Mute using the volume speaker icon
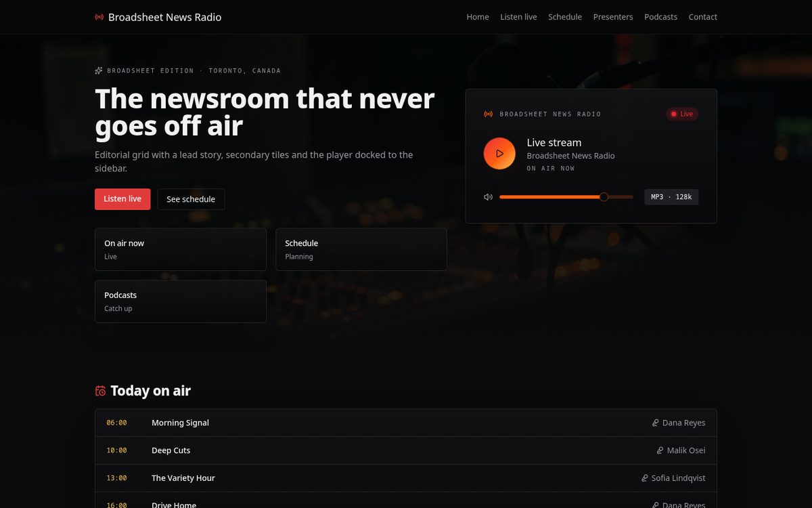Screen dimensions: 812x508 [488, 197]
